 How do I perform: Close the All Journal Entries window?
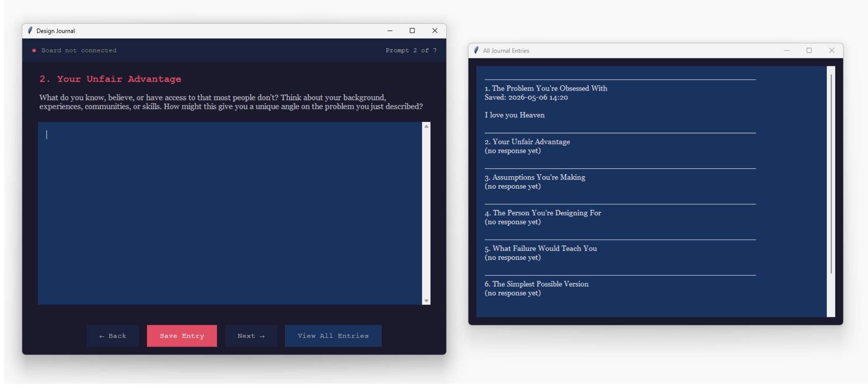click(832, 51)
